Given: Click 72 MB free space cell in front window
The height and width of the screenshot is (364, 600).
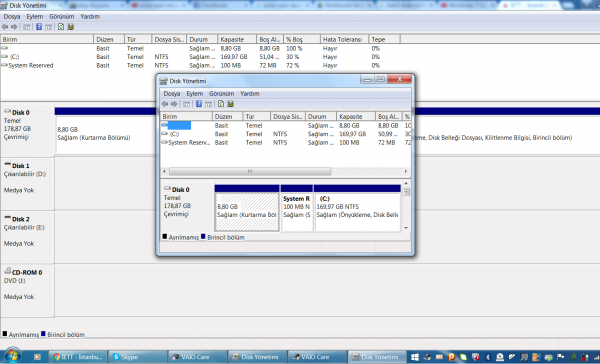Looking at the screenshot, I should tap(386, 142).
